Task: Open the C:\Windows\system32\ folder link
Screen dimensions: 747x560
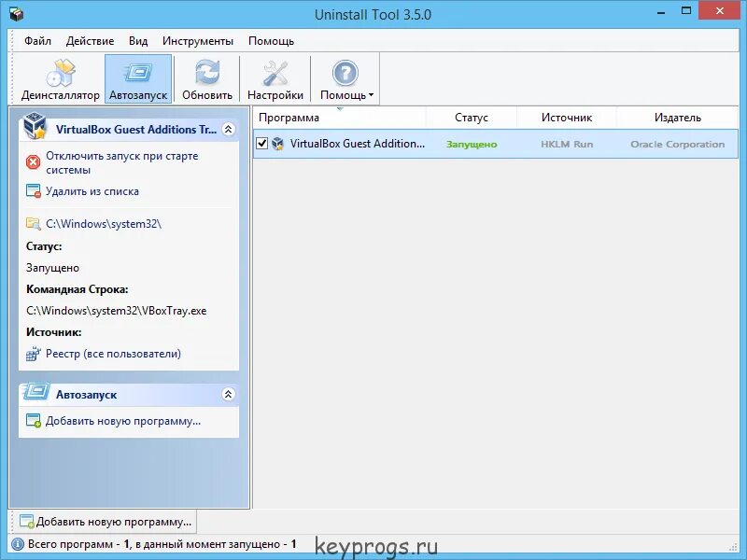Action: tap(104, 224)
